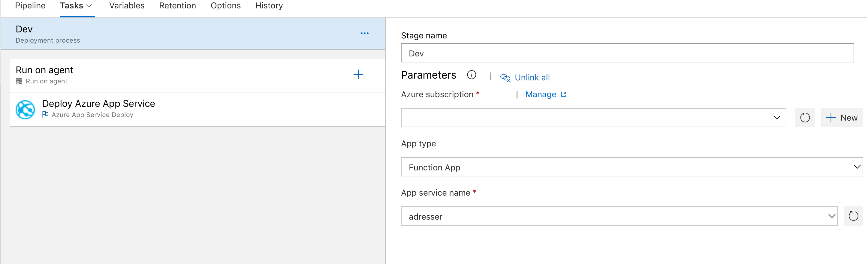Image resolution: width=868 pixels, height=264 pixels.
Task: Open the Retention tab
Action: tap(177, 6)
